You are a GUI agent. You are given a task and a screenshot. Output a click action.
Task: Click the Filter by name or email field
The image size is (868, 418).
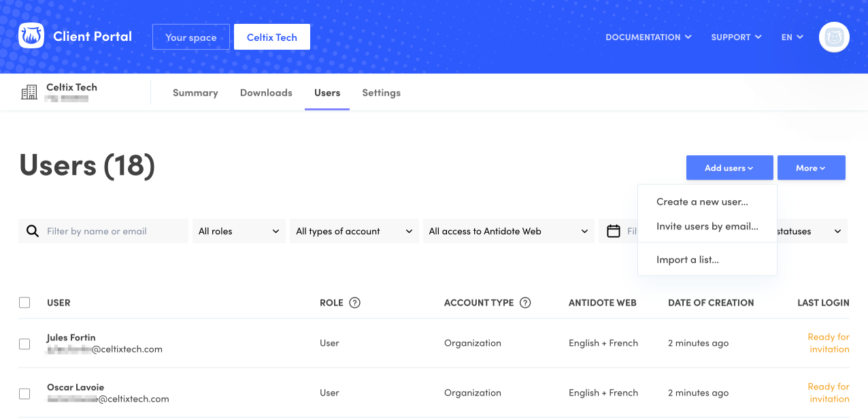(x=103, y=231)
